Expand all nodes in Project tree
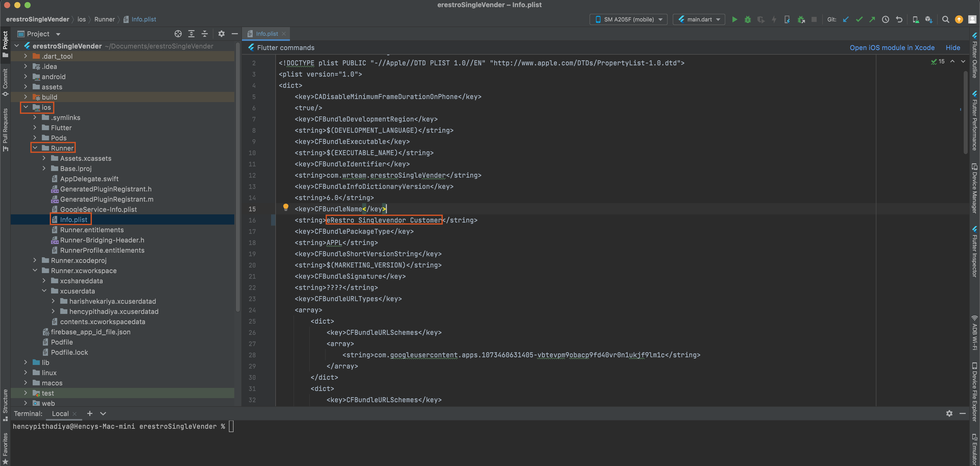The height and width of the screenshot is (466, 980). pyautogui.click(x=191, y=34)
